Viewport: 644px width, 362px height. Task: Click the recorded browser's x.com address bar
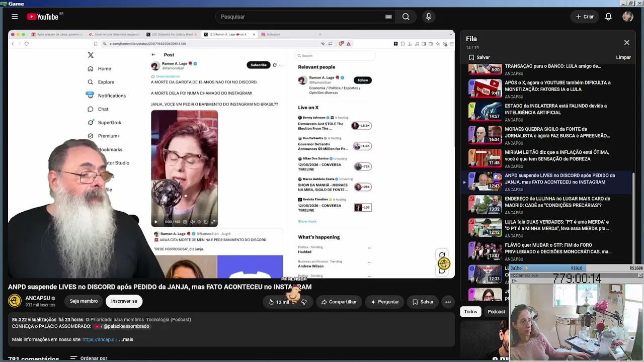tap(211, 44)
